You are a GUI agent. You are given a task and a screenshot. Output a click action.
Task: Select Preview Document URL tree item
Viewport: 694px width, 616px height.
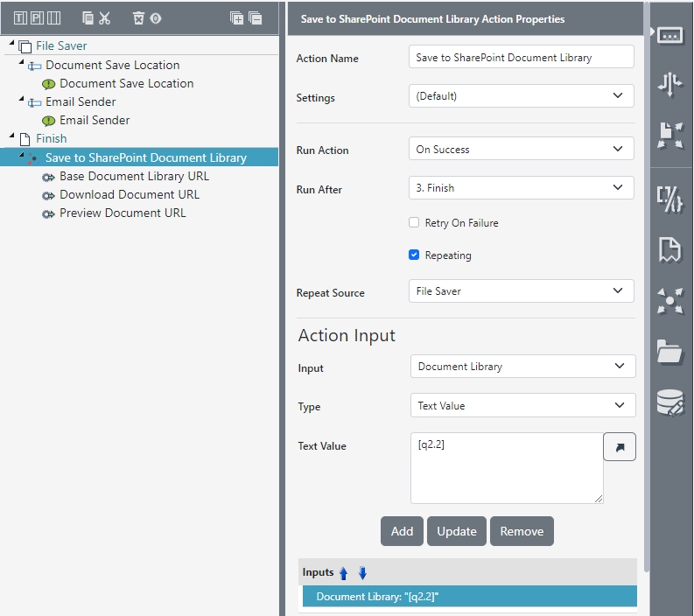pos(123,213)
